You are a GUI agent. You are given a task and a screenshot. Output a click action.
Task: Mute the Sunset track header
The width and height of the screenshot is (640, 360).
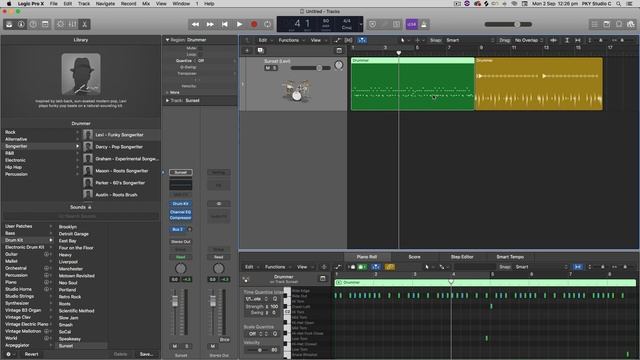pos(268,68)
